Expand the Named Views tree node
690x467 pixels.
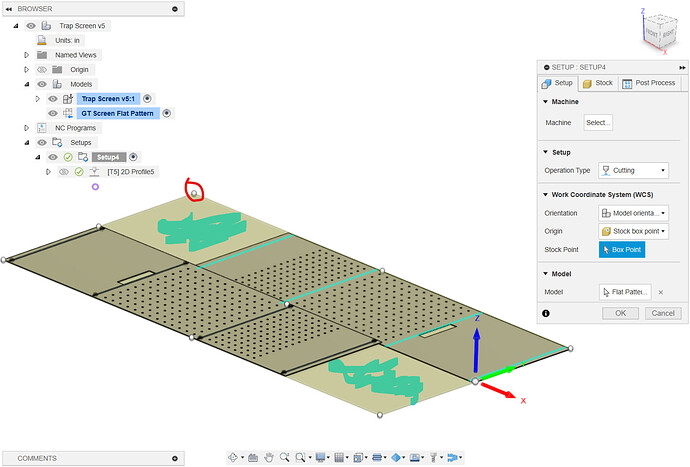pyautogui.click(x=28, y=55)
